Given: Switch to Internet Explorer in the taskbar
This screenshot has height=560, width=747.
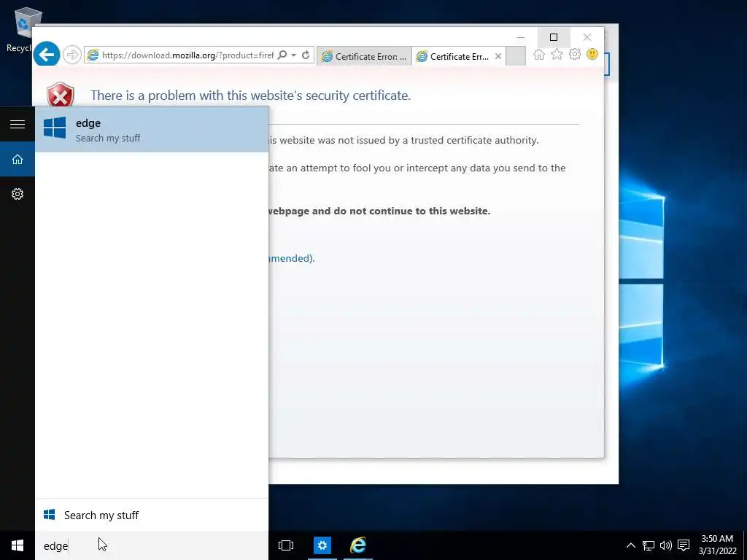Looking at the screenshot, I should [x=357, y=545].
